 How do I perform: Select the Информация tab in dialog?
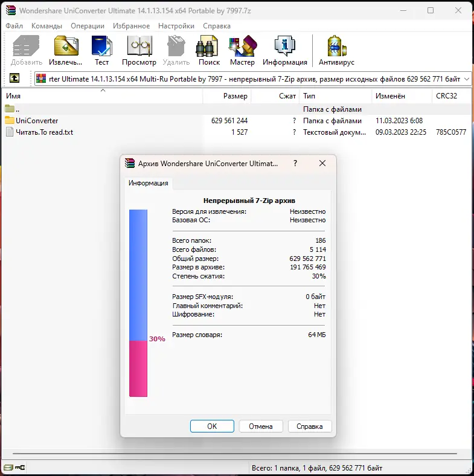[148, 183]
